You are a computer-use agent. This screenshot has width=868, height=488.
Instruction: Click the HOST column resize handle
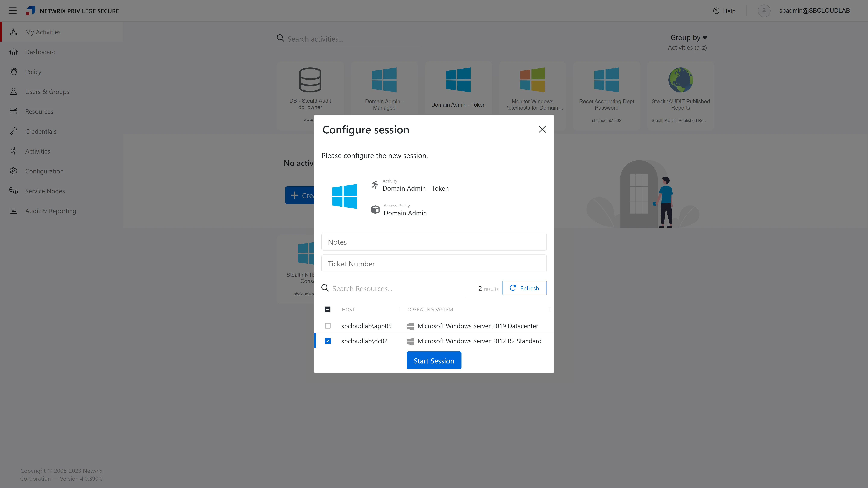coord(399,310)
